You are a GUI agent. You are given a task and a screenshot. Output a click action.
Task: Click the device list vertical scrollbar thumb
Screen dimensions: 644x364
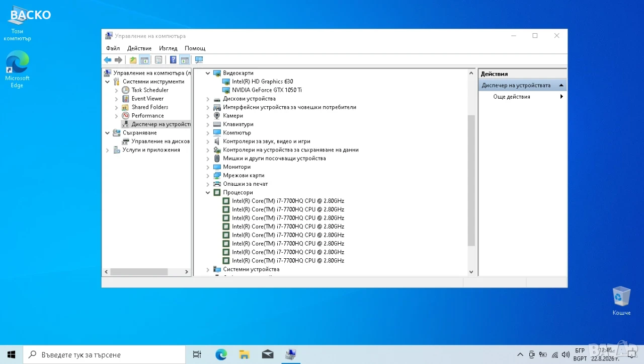pos(471,180)
